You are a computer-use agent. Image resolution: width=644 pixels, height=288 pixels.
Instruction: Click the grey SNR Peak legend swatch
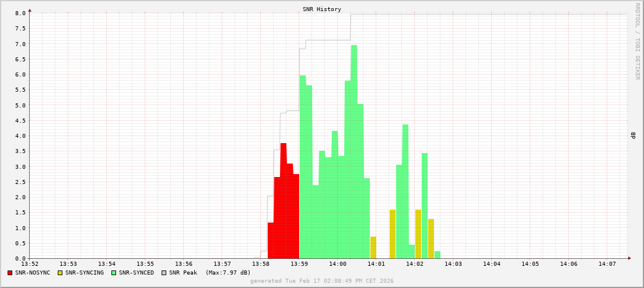(x=164, y=273)
